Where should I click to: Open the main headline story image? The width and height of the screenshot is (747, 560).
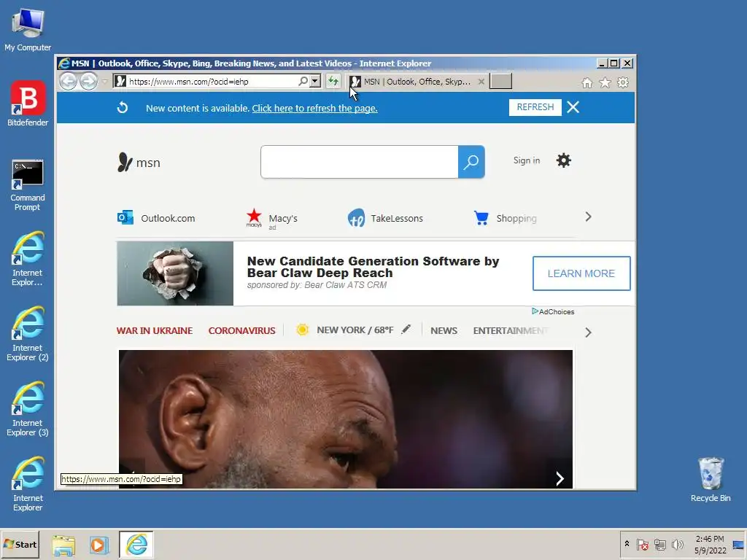[x=345, y=419]
